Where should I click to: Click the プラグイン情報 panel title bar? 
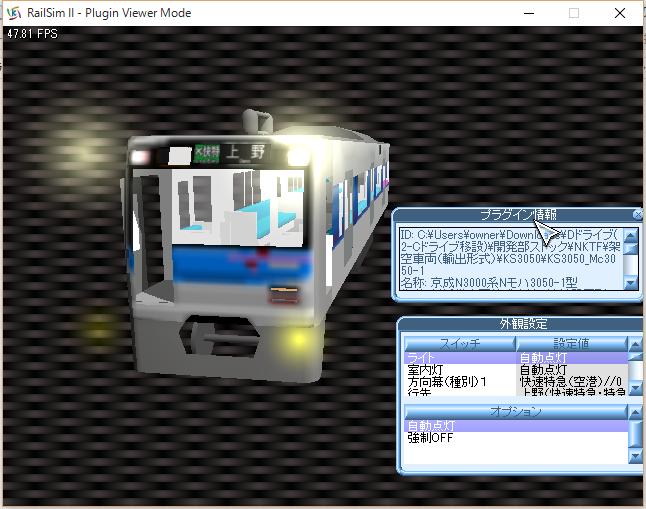(518, 214)
